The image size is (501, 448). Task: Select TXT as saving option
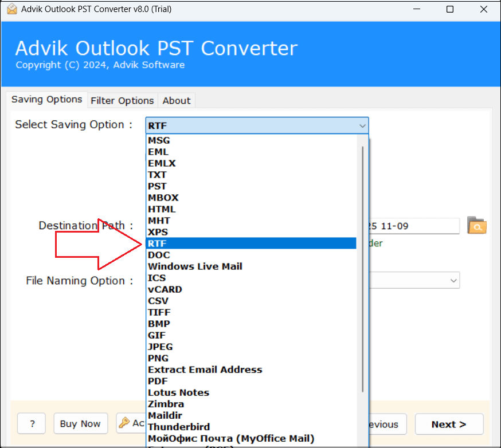[251, 175]
